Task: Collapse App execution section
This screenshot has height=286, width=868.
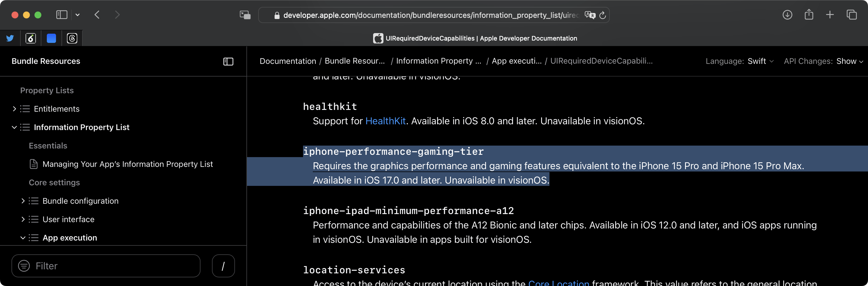Action: [x=23, y=238]
